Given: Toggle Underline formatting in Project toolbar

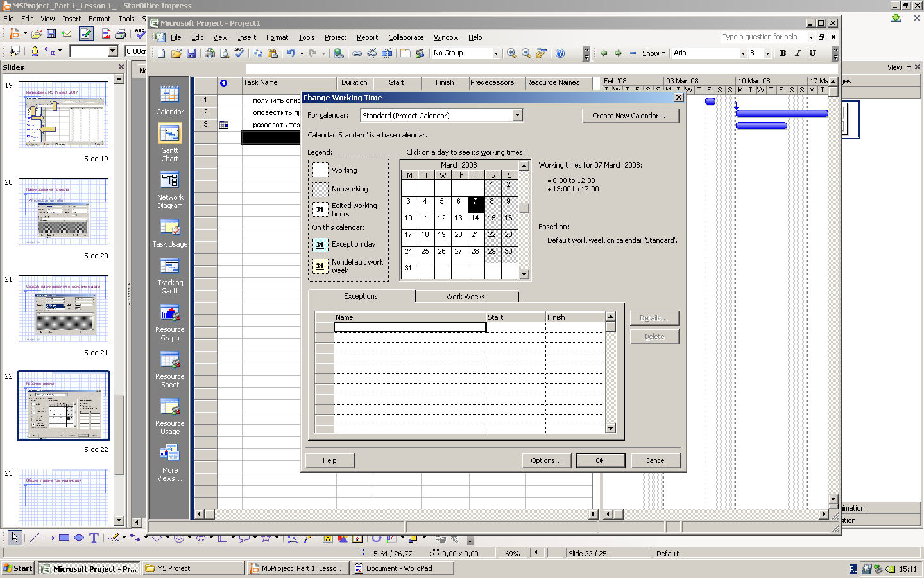Looking at the screenshot, I should tap(812, 53).
